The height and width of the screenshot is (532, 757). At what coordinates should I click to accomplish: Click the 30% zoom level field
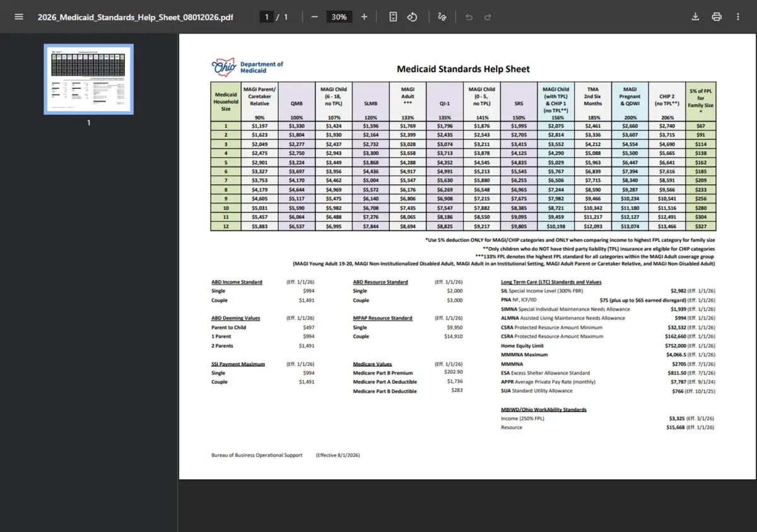[339, 17]
